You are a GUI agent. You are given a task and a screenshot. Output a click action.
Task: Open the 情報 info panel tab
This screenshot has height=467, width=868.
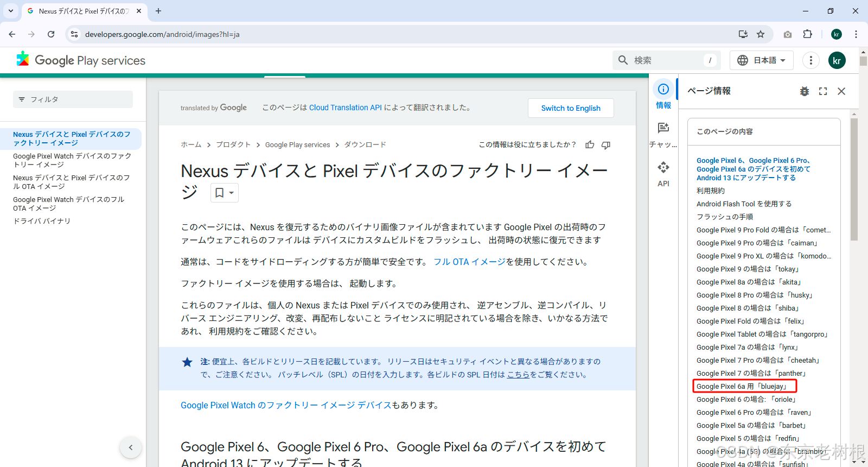tap(663, 96)
